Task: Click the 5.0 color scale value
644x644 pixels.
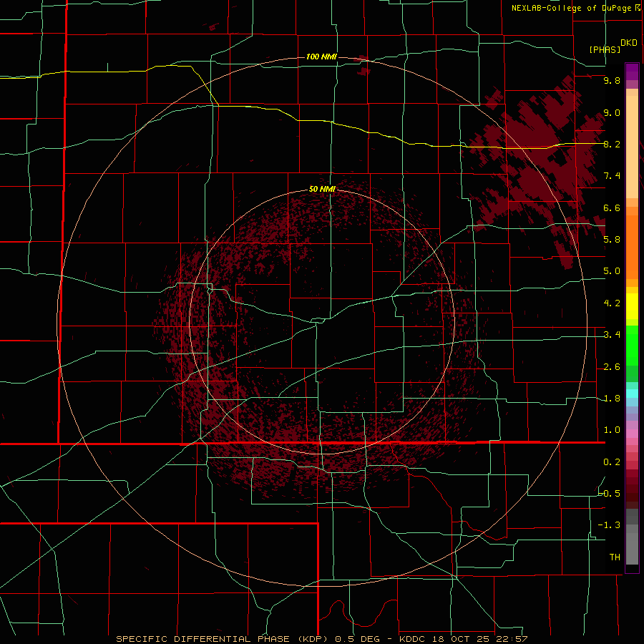Action: [612, 271]
